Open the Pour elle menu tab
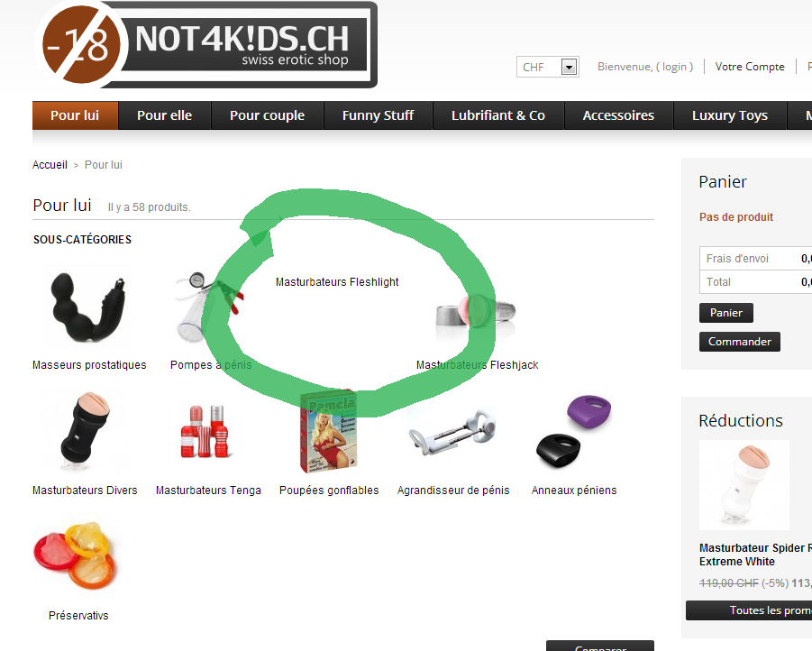Image resolution: width=812 pixels, height=651 pixels. (x=165, y=115)
